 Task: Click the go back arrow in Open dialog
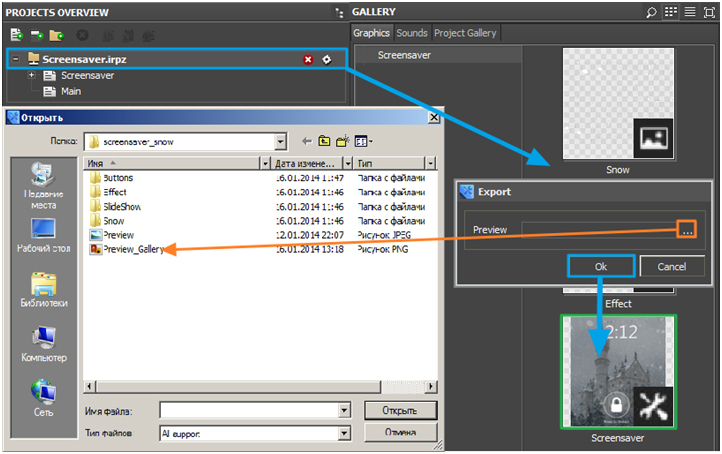[x=307, y=142]
